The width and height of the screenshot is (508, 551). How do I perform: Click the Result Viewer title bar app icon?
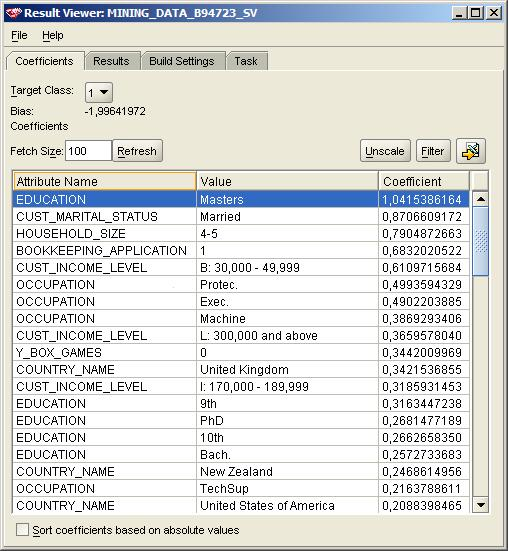click(x=13, y=13)
